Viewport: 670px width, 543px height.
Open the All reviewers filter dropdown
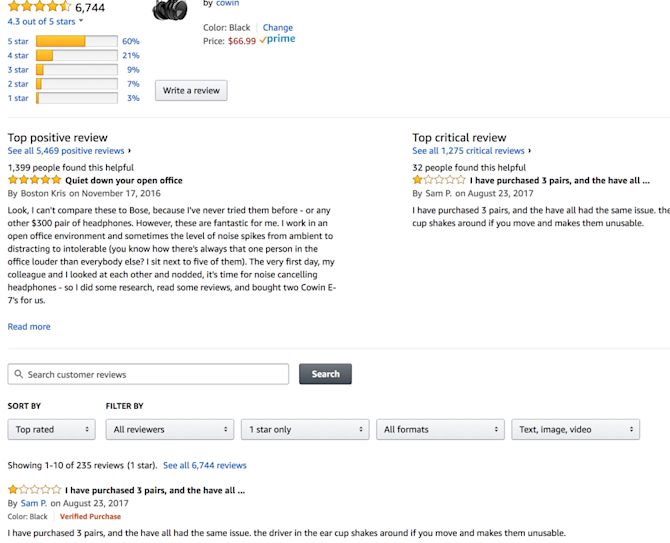point(170,429)
